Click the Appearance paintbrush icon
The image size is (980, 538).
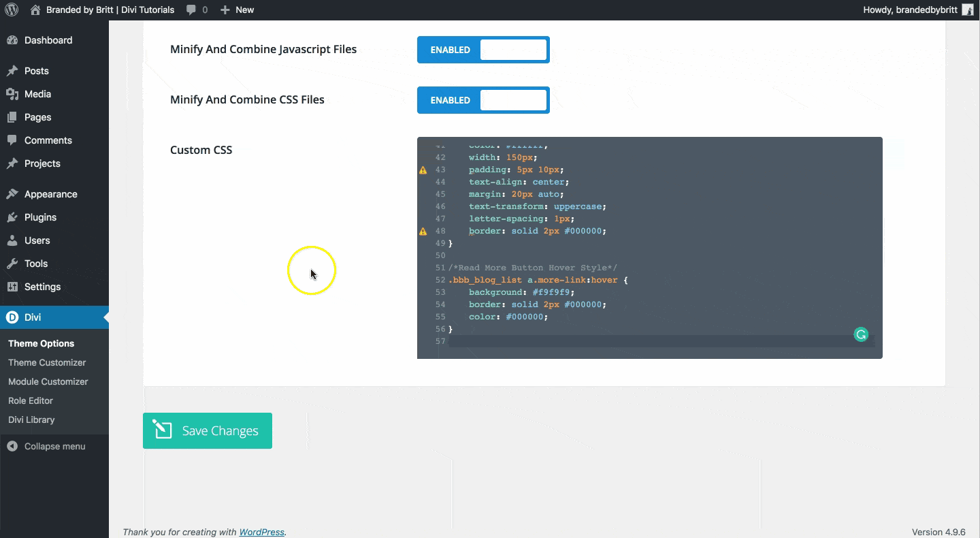[12, 194]
